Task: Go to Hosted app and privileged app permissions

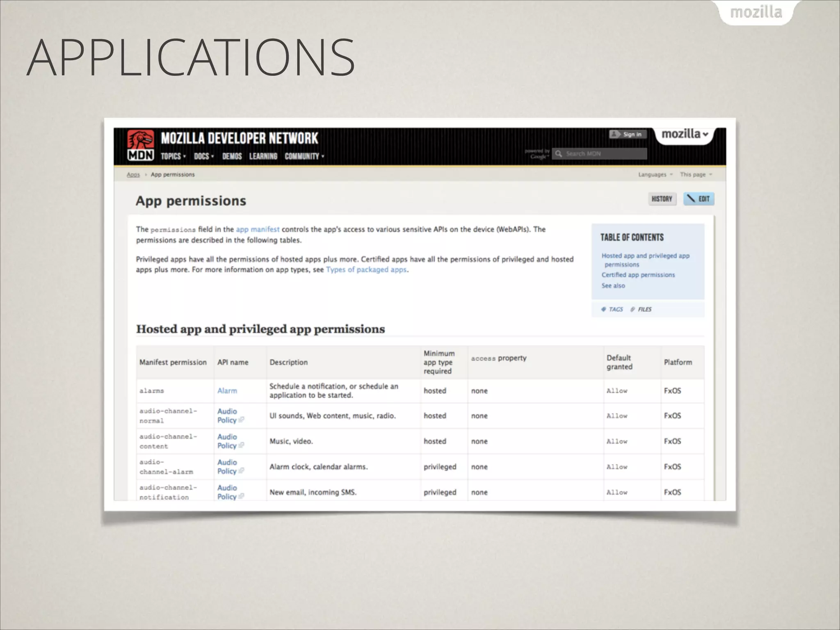Action: tap(645, 260)
